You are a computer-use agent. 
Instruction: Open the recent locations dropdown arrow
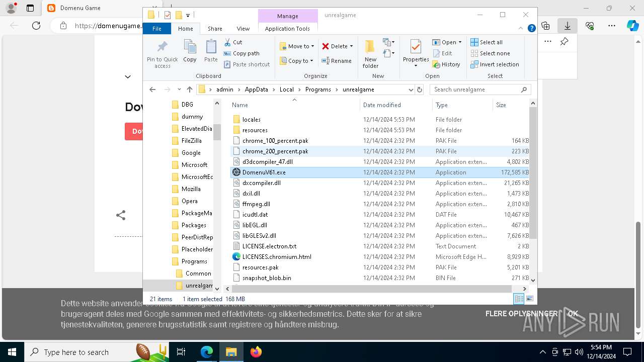(x=179, y=89)
